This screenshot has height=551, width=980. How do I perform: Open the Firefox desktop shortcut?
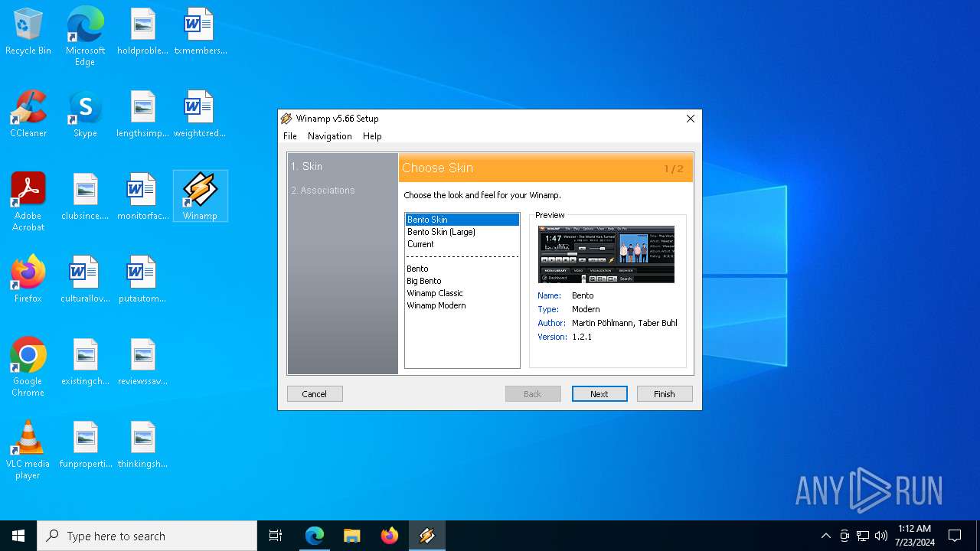click(x=28, y=279)
